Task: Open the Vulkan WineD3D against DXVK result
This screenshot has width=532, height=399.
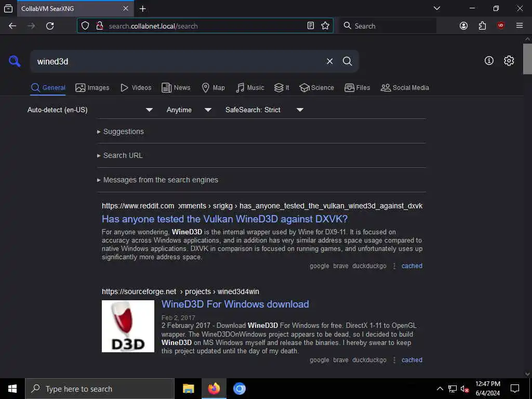Action: coord(224,219)
